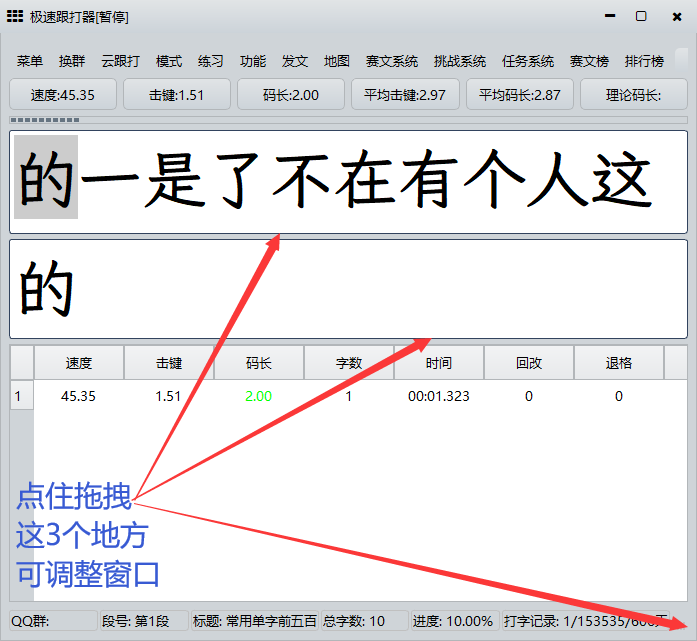Click the source text display area
697x641 pixels.
click(348, 182)
